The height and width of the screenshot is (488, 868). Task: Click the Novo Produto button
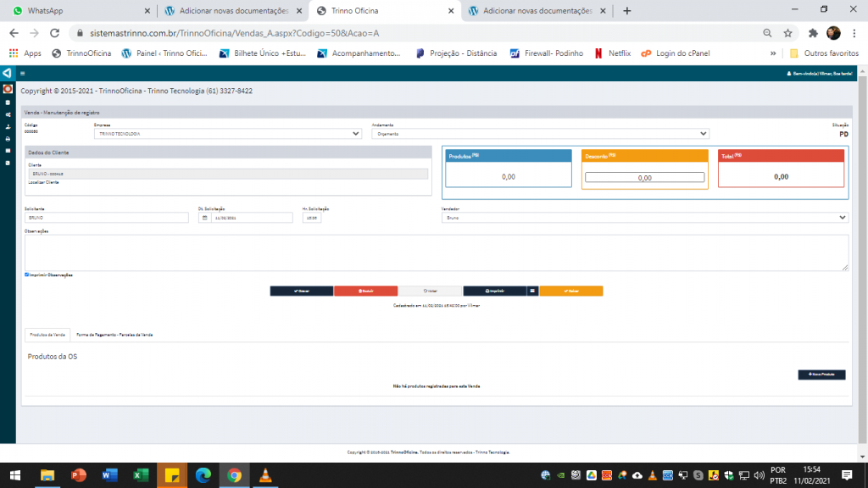click(821, 374)
